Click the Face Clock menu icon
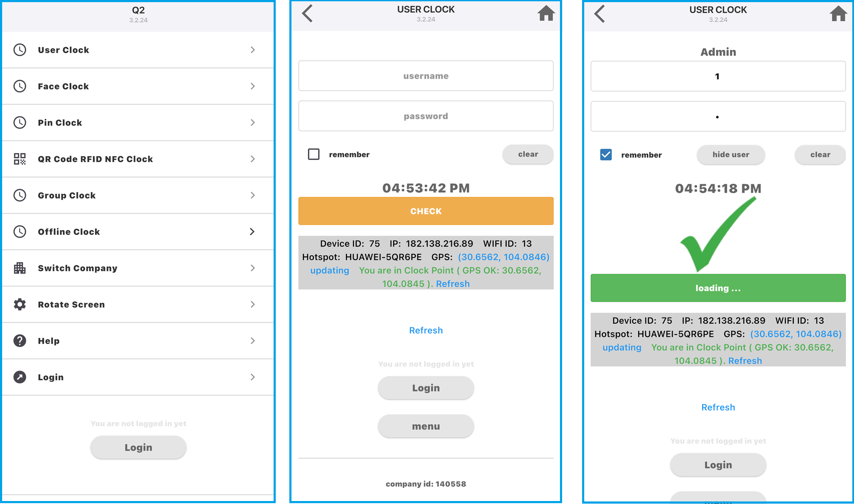Viewport: 854px width, 504px height. (x=19, y=86)
